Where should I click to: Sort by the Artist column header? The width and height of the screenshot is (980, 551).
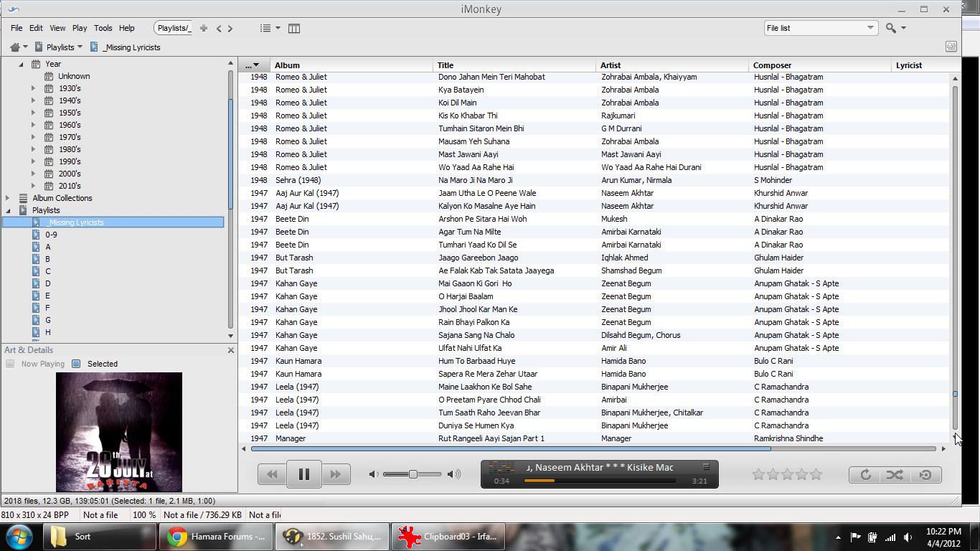[672, 65]
